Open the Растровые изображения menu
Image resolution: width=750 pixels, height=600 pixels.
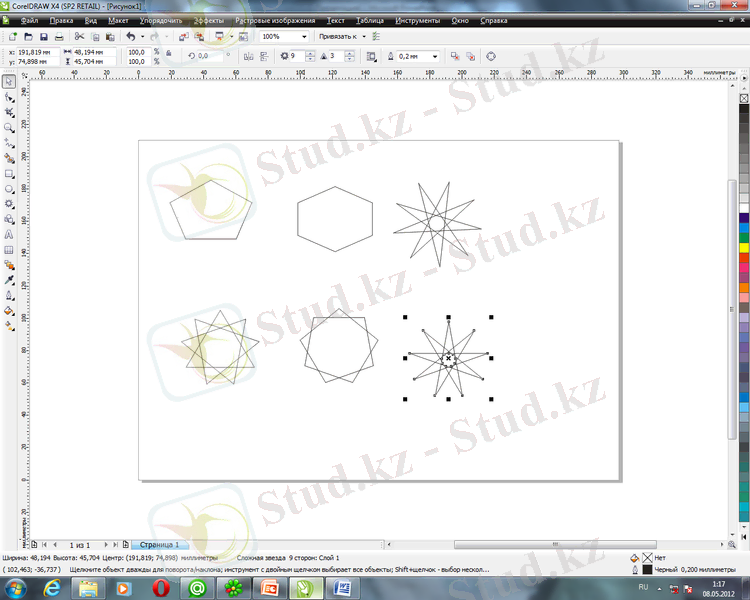point(275,21)
